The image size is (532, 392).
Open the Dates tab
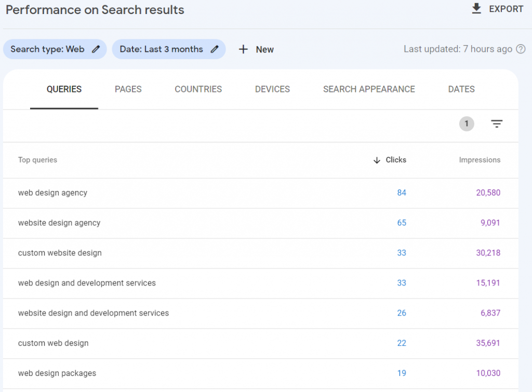tap(461, 89)
